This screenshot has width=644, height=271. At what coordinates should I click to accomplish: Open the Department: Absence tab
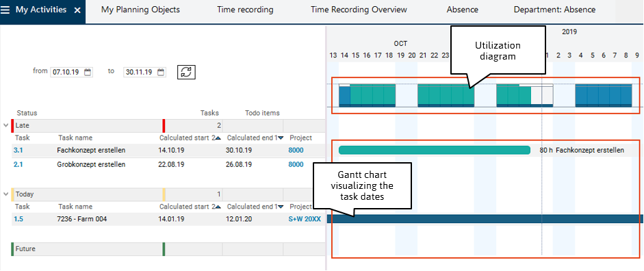click(554, 10)
